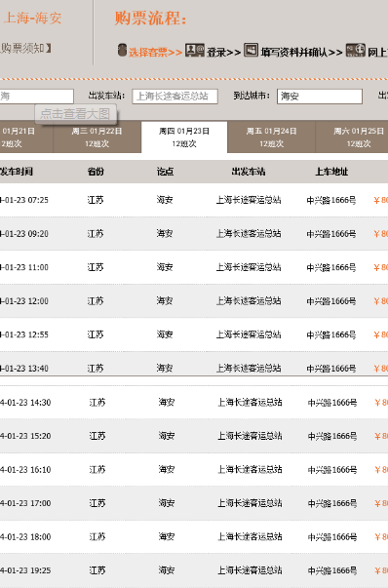Click the 省份 column header

[x=96, y=172]
